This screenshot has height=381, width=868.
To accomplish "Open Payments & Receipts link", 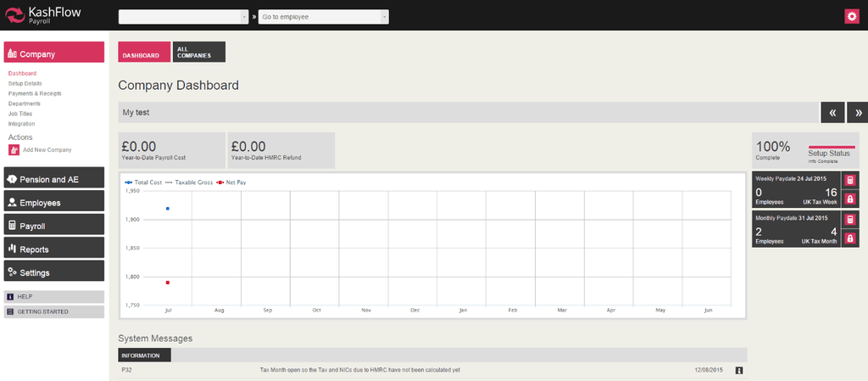I will point(35,93).
